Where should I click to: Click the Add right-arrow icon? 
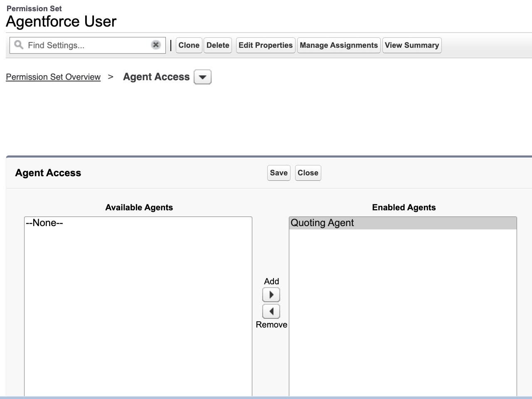[271, 294]
